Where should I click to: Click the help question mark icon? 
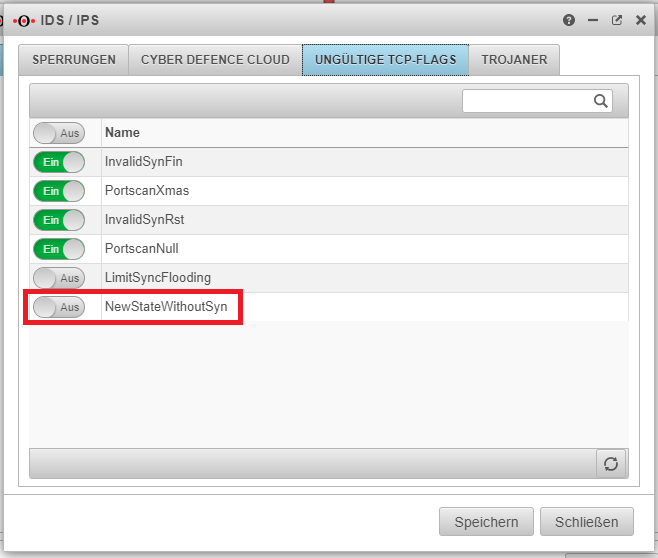(569, 19)
